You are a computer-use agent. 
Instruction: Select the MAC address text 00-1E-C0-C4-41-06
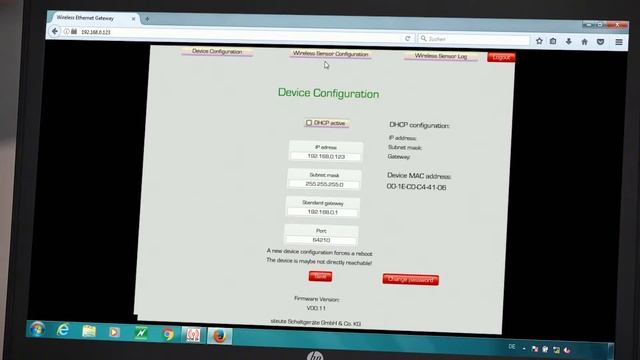[x=416, y=187]
